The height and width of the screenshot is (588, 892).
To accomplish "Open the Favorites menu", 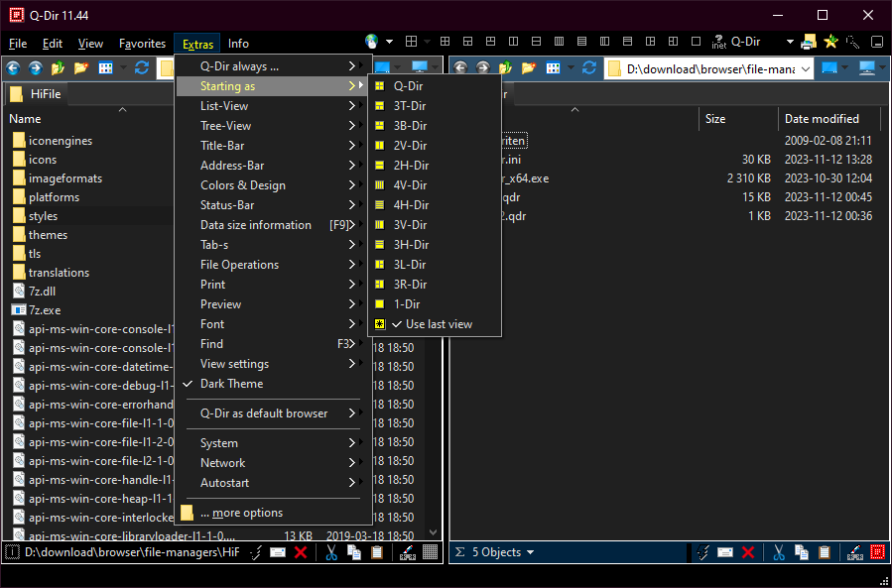I will [142, 44].
